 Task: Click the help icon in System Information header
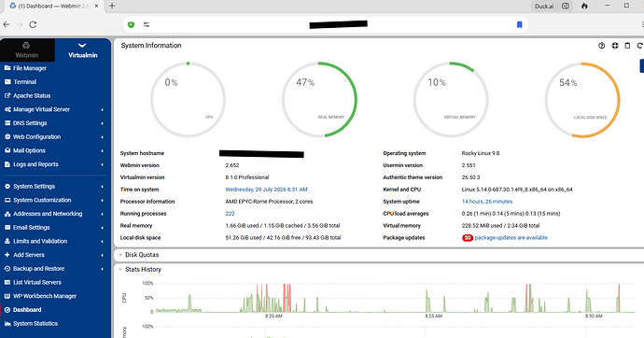pos(601,46)
